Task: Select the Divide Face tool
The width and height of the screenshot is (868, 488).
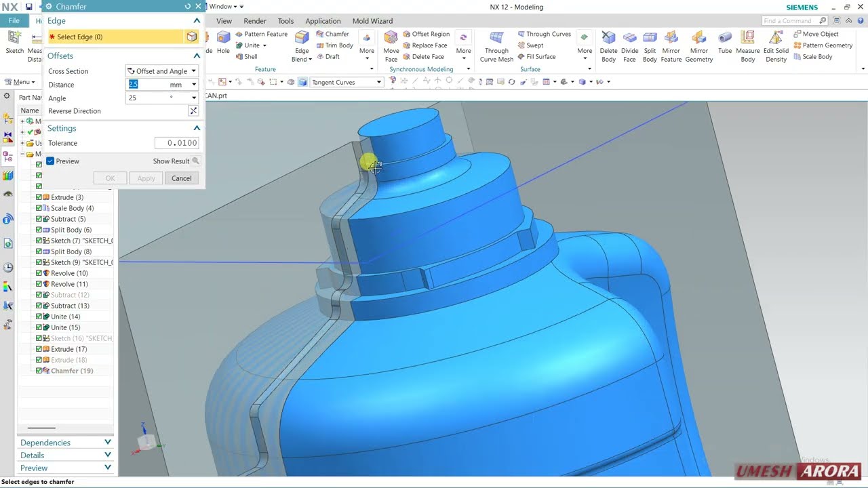Action: 630,46
